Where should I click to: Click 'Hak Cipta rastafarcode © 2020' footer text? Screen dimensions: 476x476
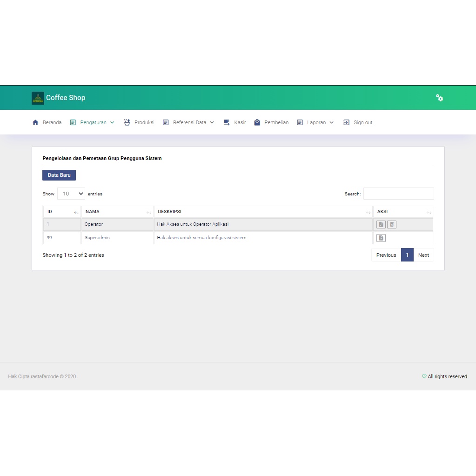tap(43, 376)
